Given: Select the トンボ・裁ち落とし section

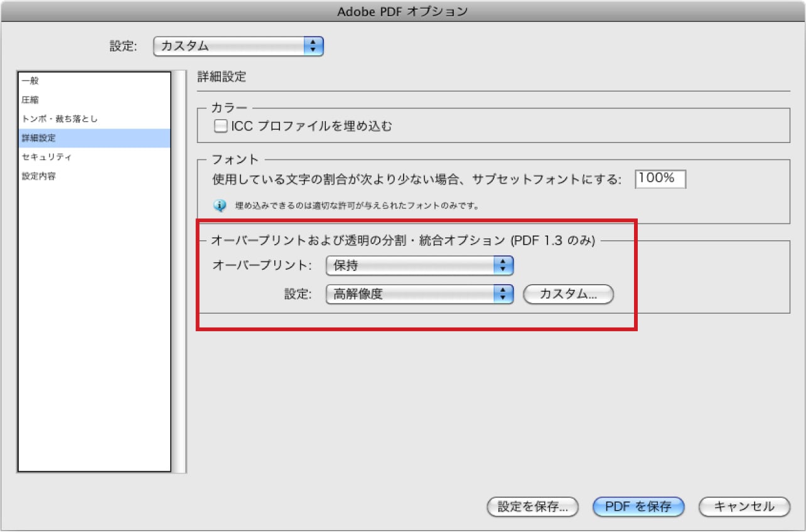Looking at the screenshot, I should (x=94, y=119).
